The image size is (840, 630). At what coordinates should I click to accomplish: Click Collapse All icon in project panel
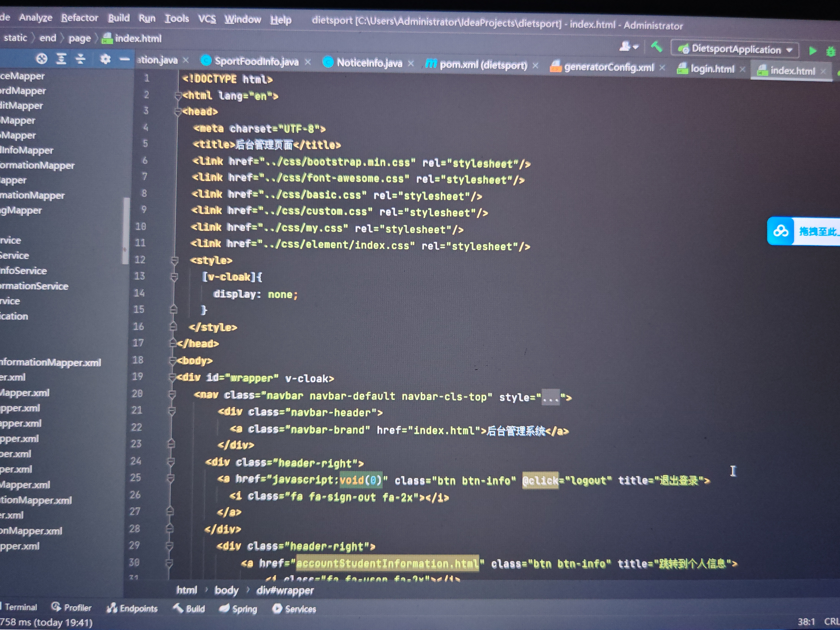(x=80, y=58)
